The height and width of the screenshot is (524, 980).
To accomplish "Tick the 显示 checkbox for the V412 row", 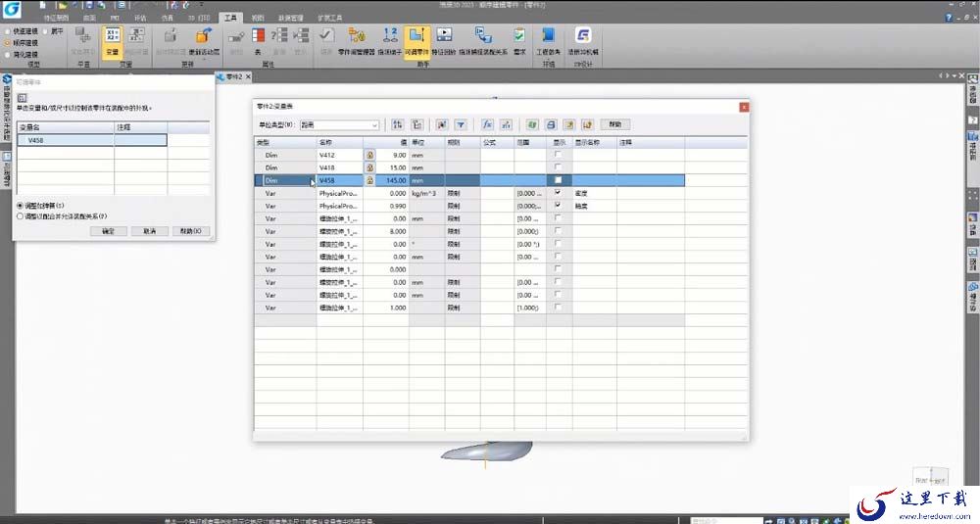I will click(x=559, y=155).
